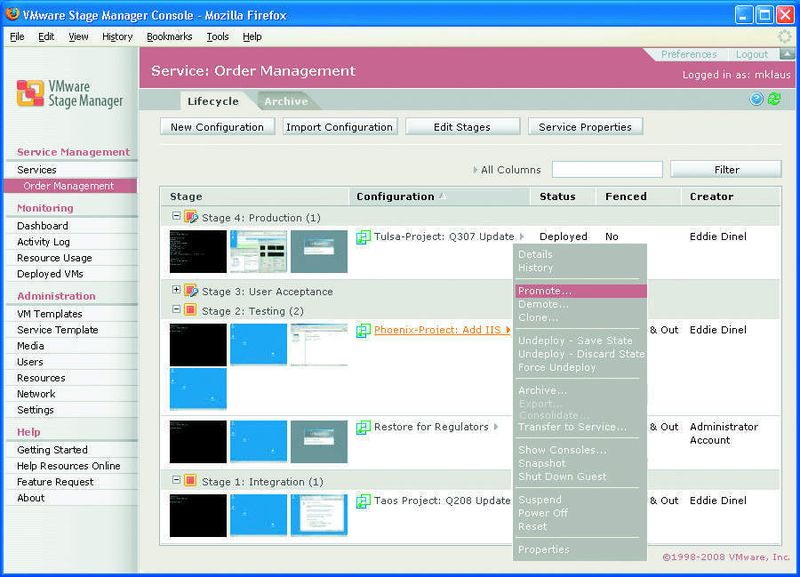
Task: Click the VMware Stage Manager logo
Action: [70, 93]
